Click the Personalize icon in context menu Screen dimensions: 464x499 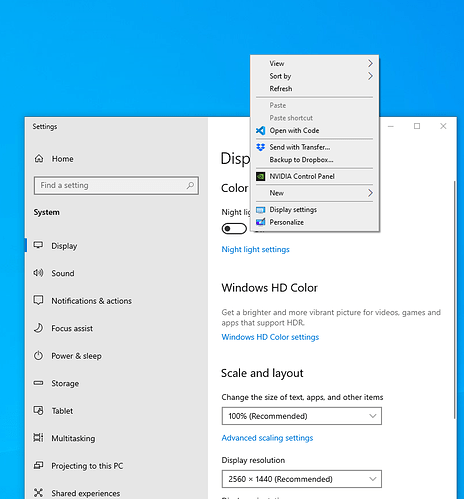point(261,222)
